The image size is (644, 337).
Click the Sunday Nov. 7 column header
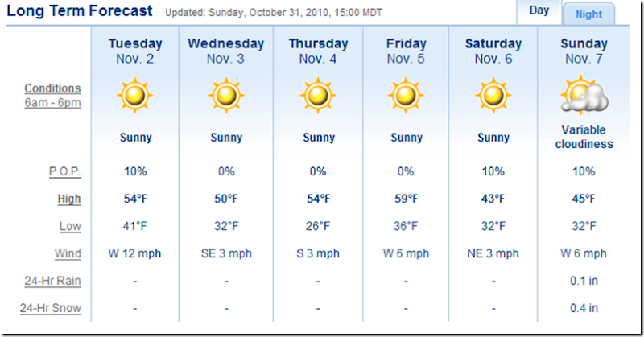[x=584, y=51]
